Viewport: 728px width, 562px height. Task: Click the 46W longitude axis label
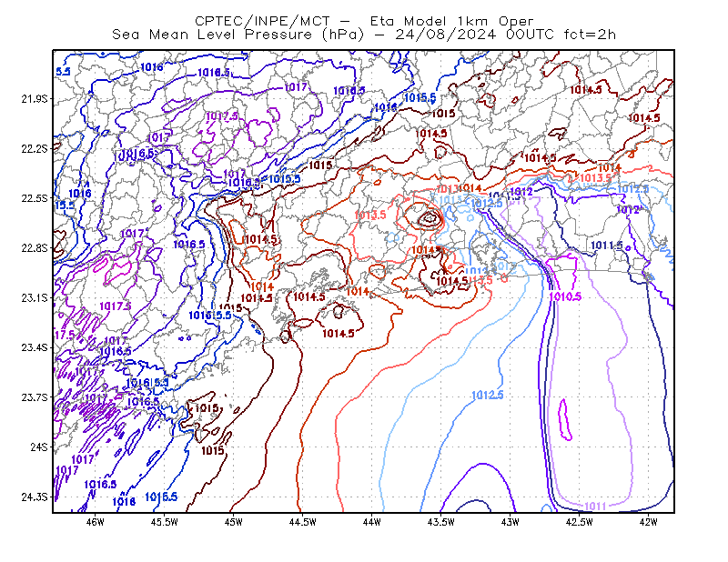coord(96,522)
